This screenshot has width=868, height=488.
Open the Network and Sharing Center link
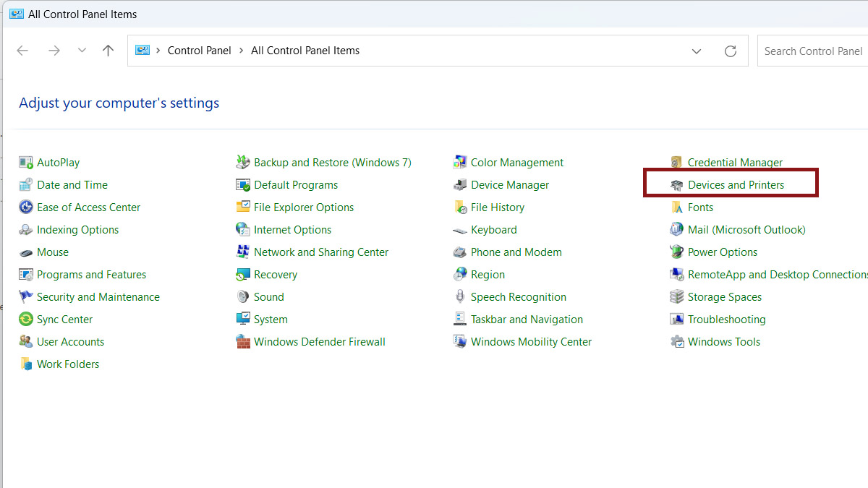pos(321,252)
